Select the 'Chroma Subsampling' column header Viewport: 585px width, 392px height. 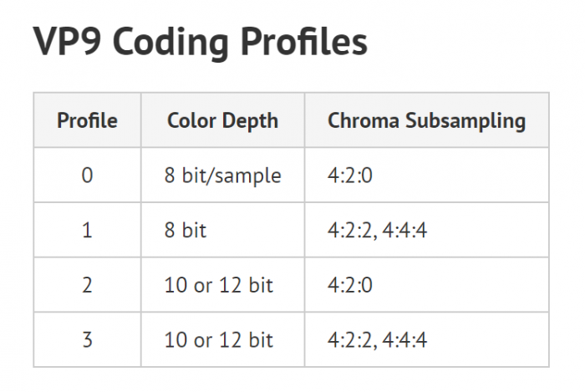pos(426,120)
